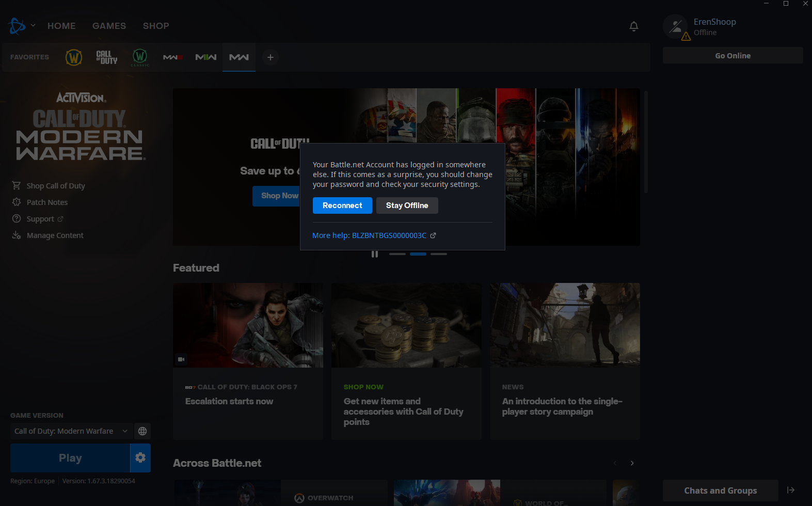Image resolution: width=812 pixels, height=506 pixels.
Task: Select the Modern Warfare II favorite icon
Action: 206,57
